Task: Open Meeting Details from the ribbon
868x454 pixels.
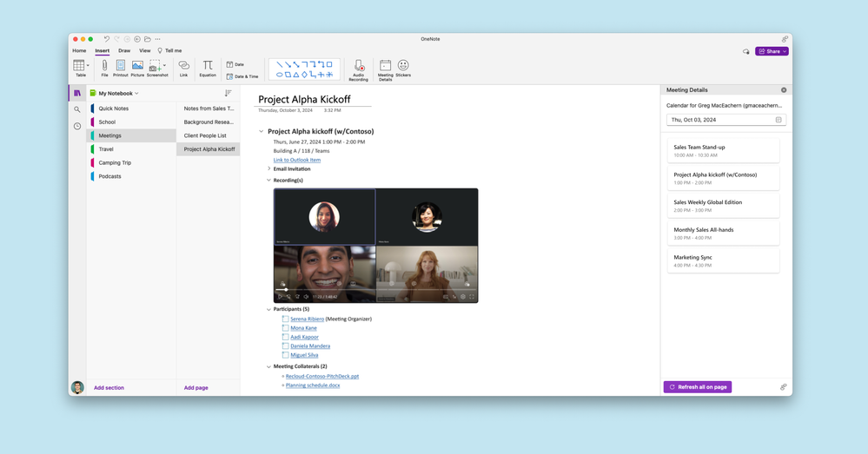Action: coord(385,70)
